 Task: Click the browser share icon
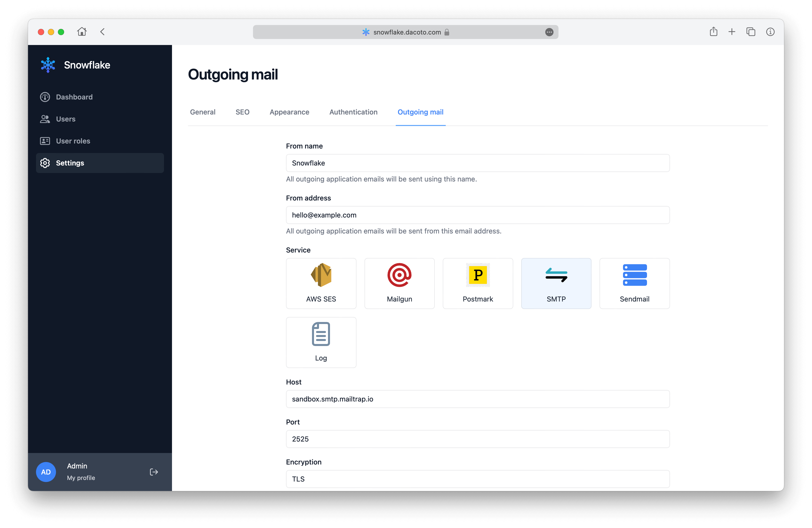[x=713, y=32]
